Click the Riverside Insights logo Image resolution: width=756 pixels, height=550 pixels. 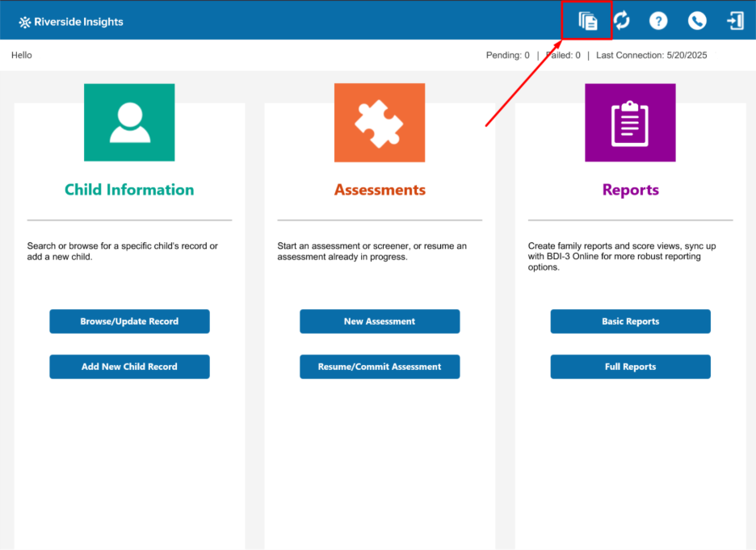[71, 22]
